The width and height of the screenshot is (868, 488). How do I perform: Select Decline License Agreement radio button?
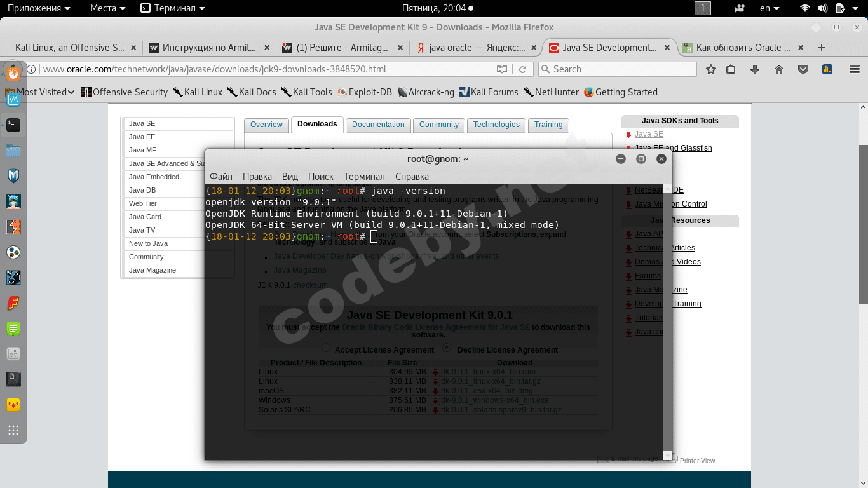point(447,348)
